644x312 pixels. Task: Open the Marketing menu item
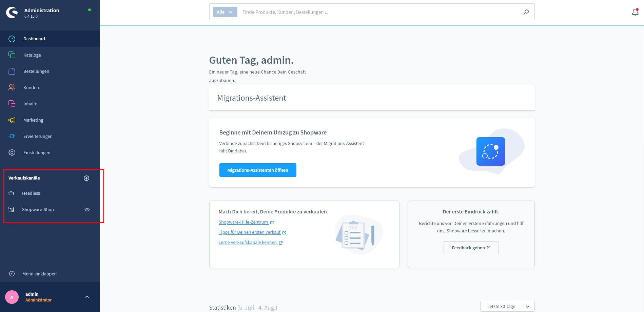[x=50, y=120]
